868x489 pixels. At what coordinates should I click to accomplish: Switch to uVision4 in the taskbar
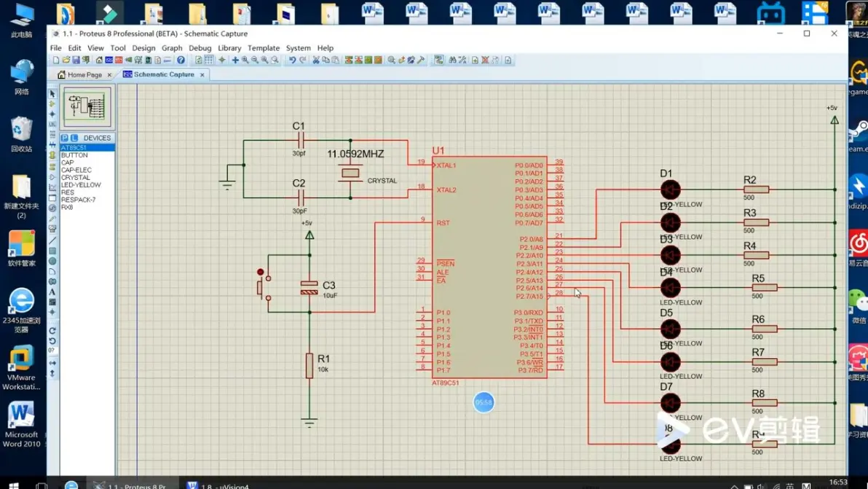[x=218, y=485]
